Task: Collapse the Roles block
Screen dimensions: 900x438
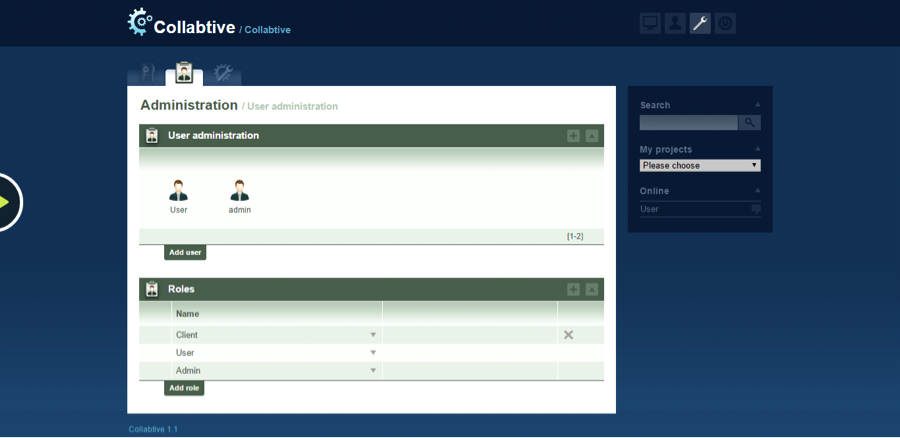Action: point(592,289)
